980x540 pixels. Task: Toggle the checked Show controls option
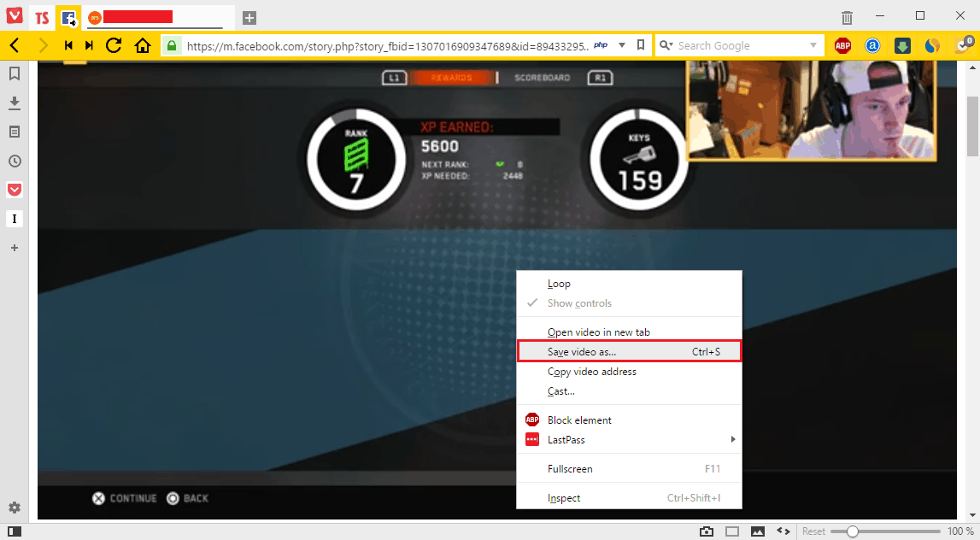click(x=630, y=303)
